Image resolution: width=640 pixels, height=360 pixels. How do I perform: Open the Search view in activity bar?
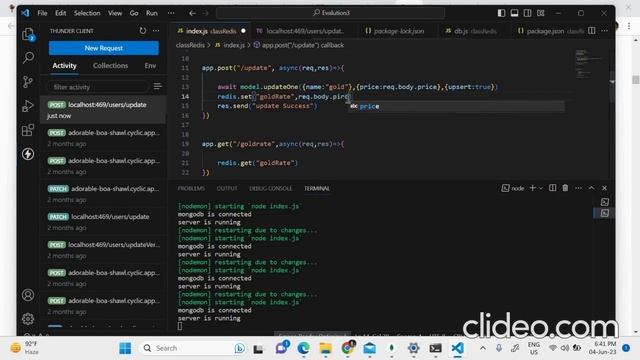pyautogui.click(x=28, y=58)
